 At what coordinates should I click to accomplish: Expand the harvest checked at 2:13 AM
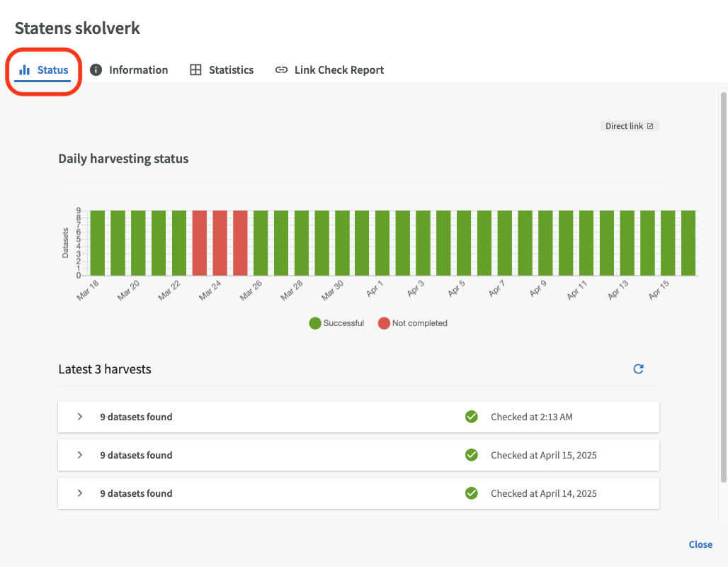tap(80, 417)
